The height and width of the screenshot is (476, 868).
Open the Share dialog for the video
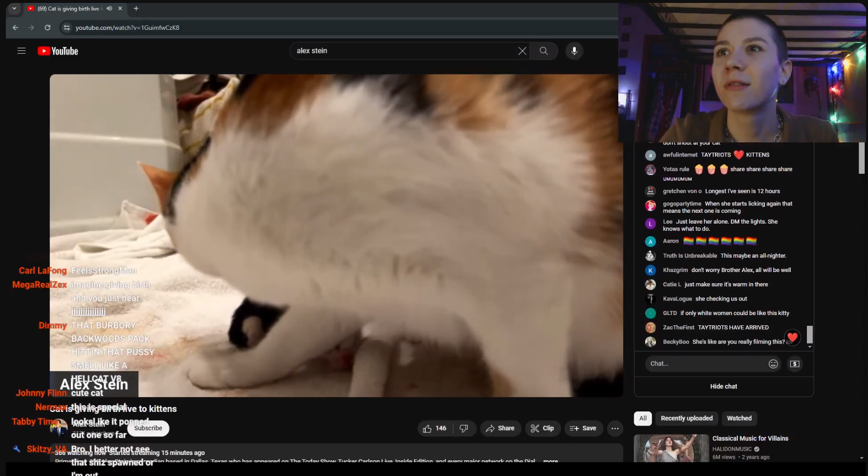(500, 429)
